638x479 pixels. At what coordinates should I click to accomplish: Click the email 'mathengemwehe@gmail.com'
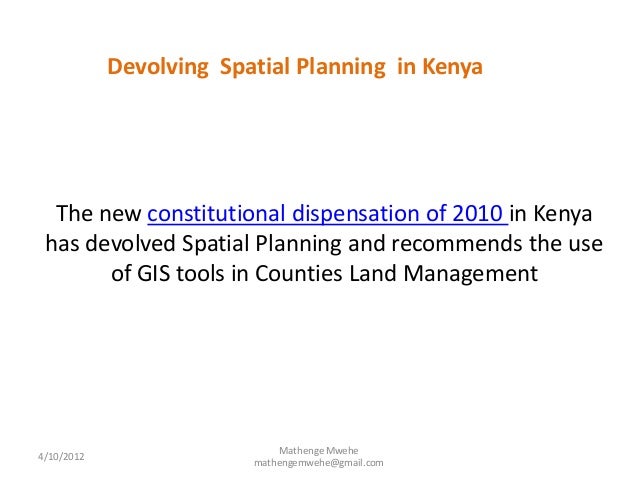(x=319, y=463)
